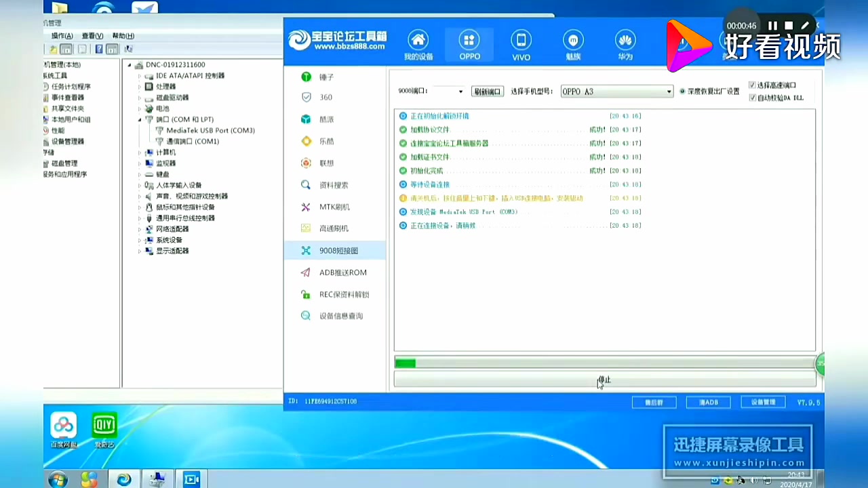Click the 清ADB button
Viewport: 868px width, 488px height.
click(708, 402)
